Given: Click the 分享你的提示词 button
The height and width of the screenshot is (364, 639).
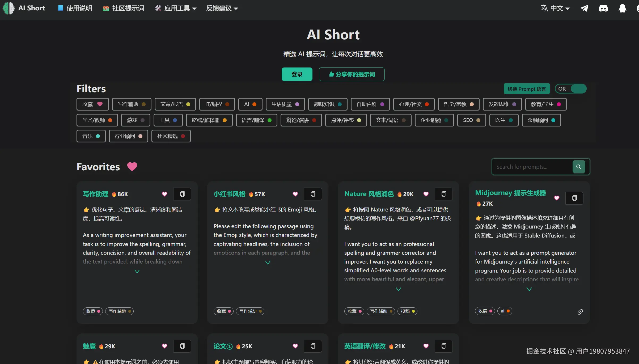Looking at the screenshot, I should [352, 74].
